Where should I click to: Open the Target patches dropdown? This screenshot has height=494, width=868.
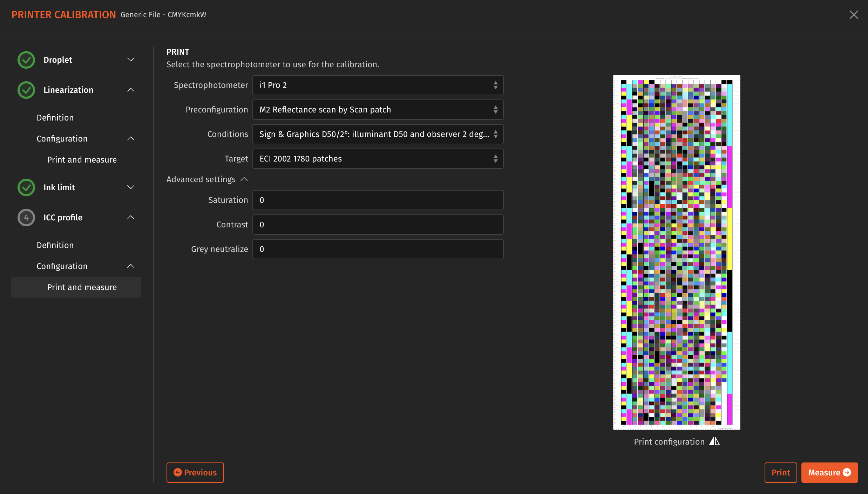click(x=378, y=158)
